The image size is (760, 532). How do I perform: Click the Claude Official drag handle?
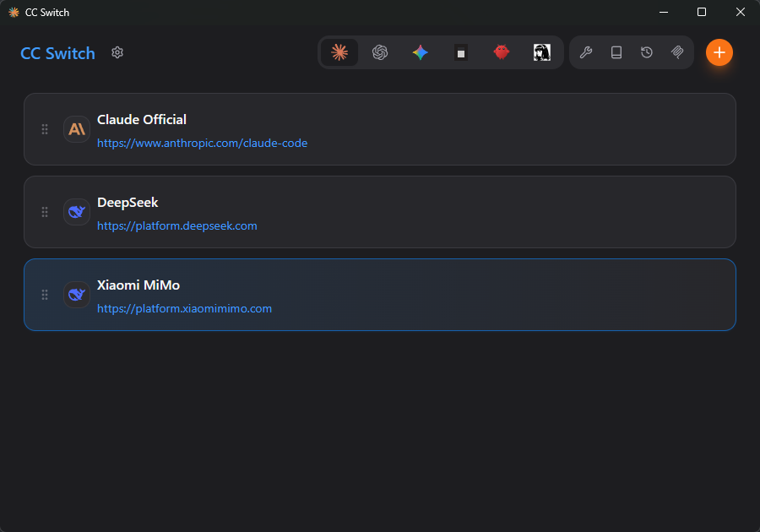tap(45, 129)
